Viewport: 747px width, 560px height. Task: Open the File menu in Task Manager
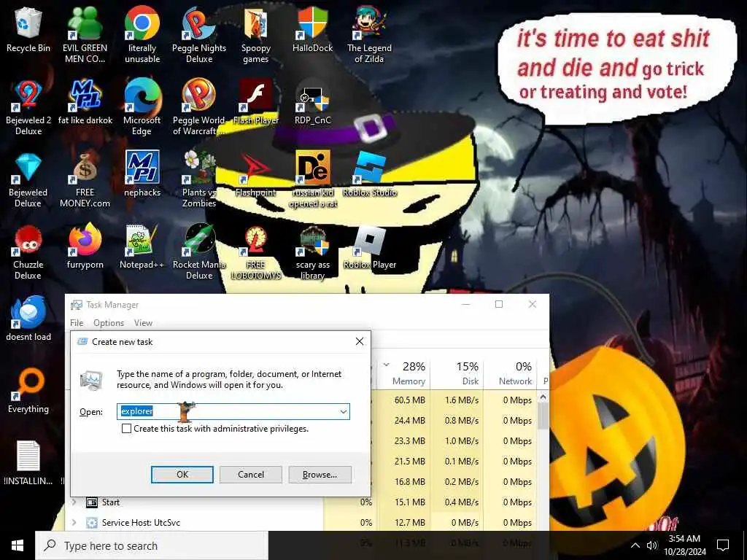point(77,323)
